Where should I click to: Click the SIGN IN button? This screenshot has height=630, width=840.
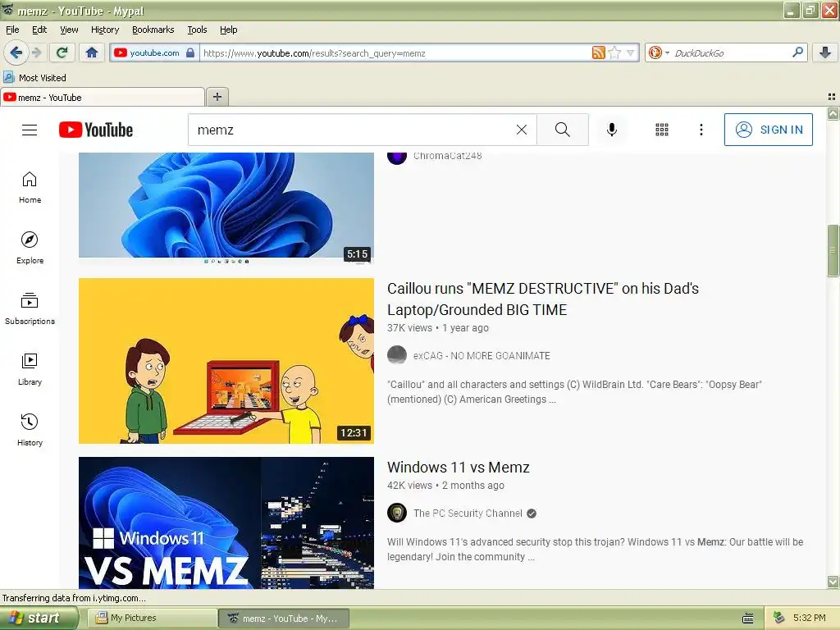[x=768, y=130]
